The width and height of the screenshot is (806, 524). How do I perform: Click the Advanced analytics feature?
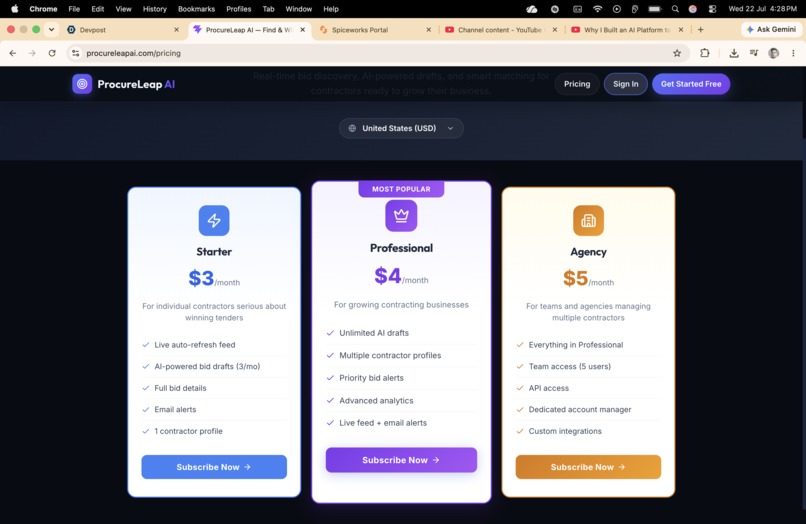click(x=376, y=401)
